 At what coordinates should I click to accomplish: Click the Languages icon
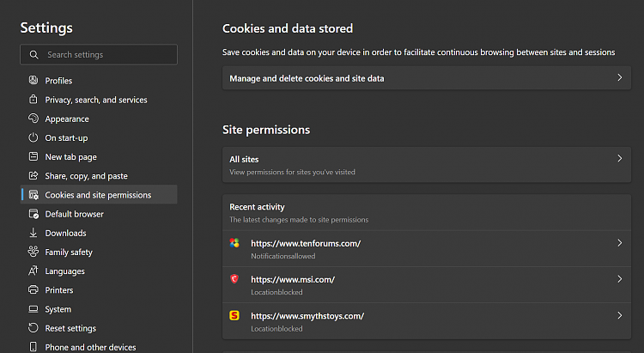(x=33, y=271)
